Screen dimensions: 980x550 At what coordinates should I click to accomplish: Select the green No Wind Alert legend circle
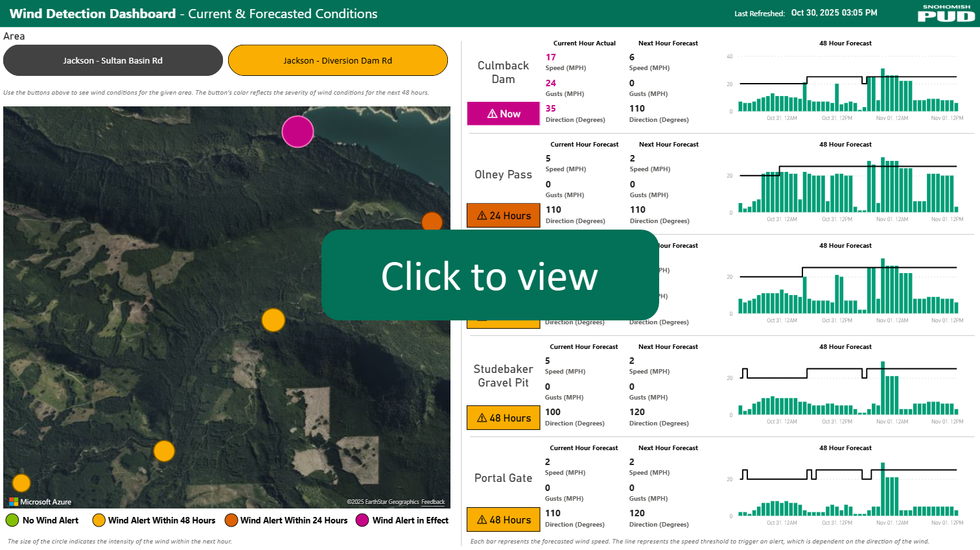tap(14, 520)
